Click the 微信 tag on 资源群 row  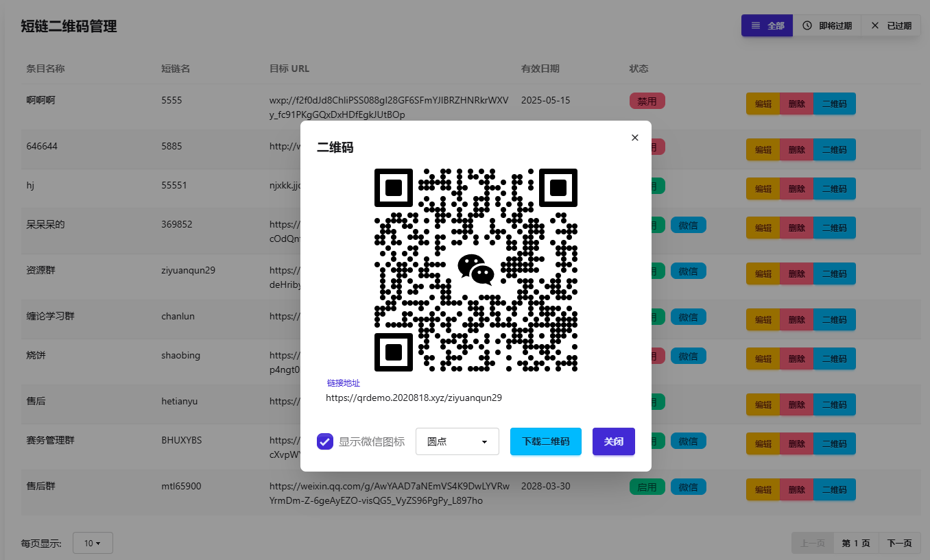click(x=688, y=271)
